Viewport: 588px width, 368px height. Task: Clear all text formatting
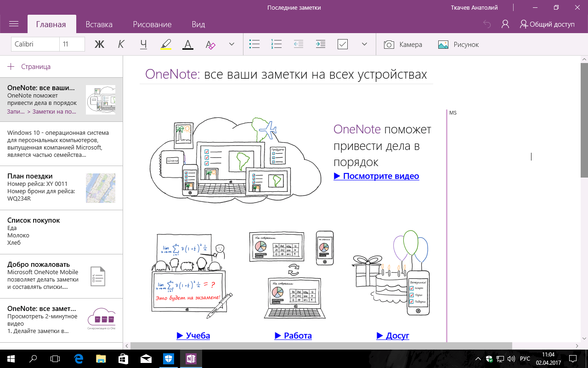tap(210, 44)
